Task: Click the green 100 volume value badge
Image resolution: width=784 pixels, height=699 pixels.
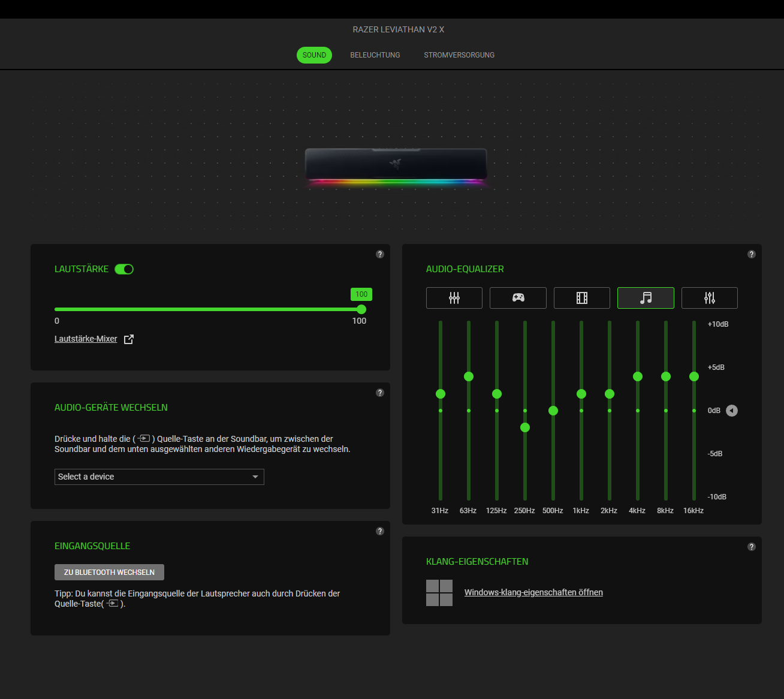Action: [361, 294]
